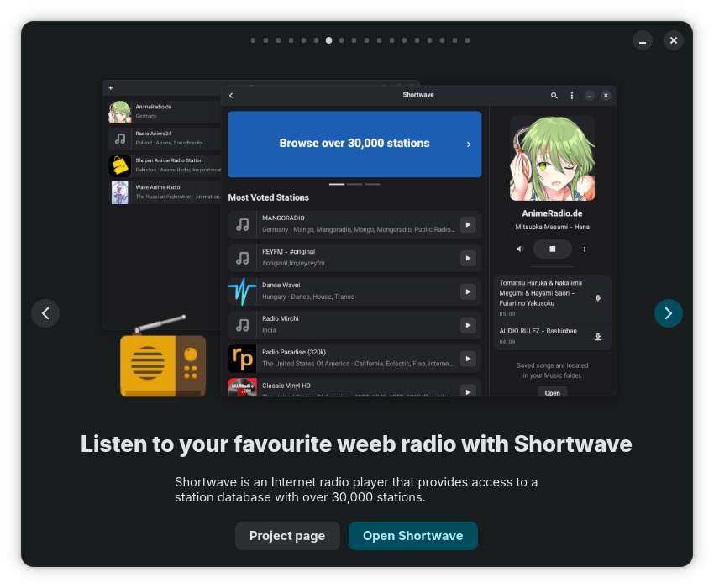714x588 pixels.
Task: Play the MANGORADIO station
Action: [x=468, y=224]
